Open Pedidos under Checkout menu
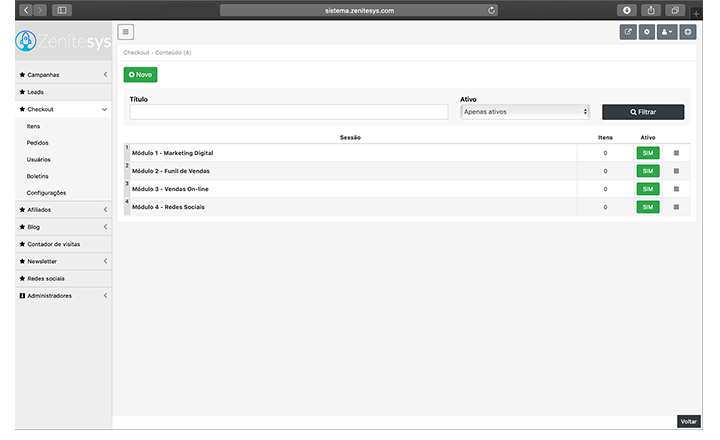 point(38,143)
